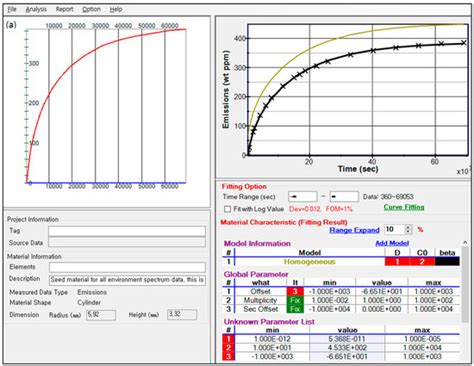Click the vertical scrollbar of the fitting results panel

[x=465, y=284]
